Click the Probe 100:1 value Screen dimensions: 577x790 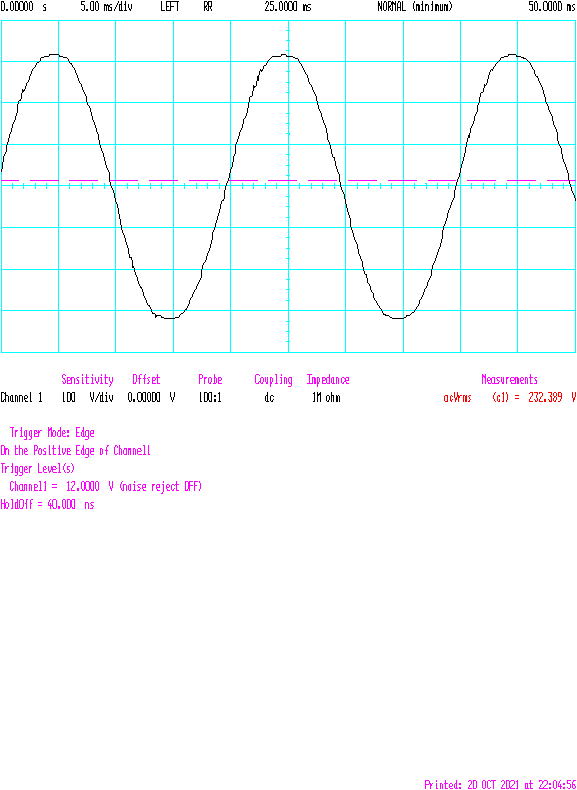point(210,398)
